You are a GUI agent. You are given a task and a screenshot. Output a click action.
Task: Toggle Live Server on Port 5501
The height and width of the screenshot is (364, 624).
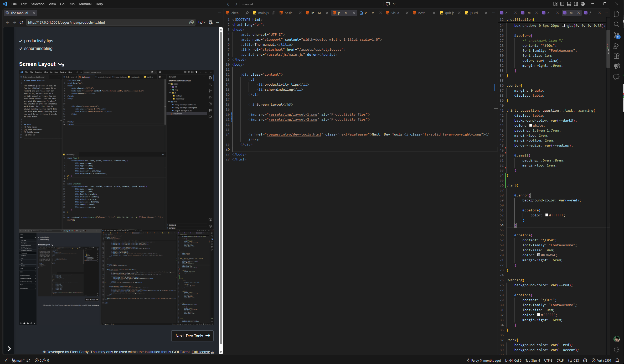point(601,360)
